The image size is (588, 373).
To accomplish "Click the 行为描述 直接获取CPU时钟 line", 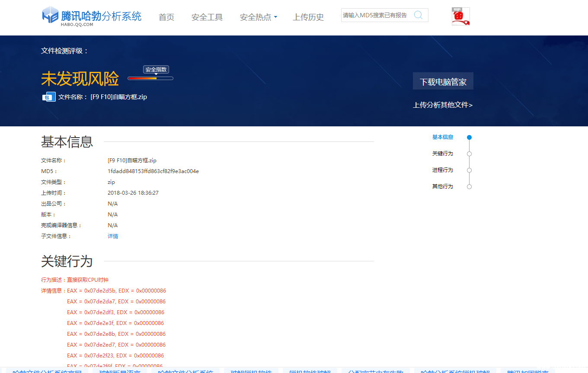I will [75, 280].
